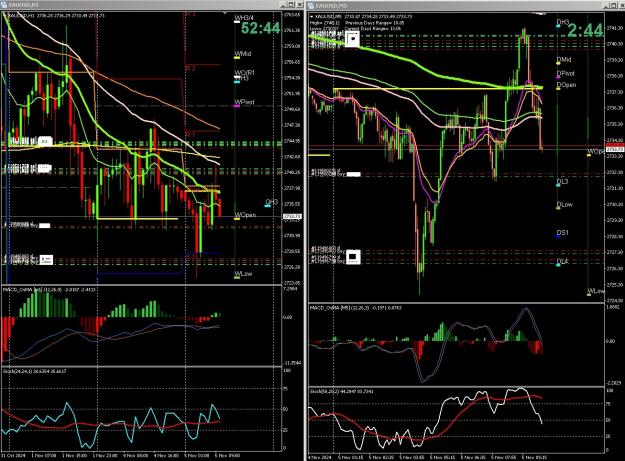Minimize the XAUUSD,M5 chart window

605,5
